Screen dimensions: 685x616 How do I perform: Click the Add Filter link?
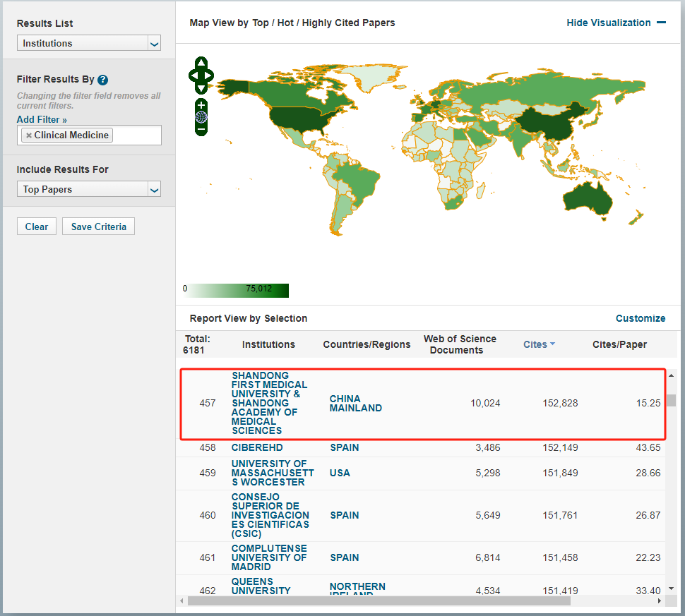point(42,120)
